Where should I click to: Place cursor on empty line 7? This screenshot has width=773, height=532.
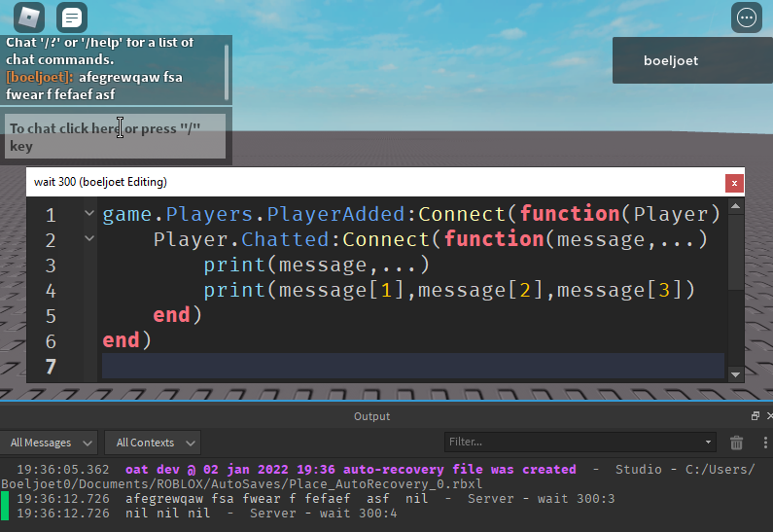tap(412, 366)
